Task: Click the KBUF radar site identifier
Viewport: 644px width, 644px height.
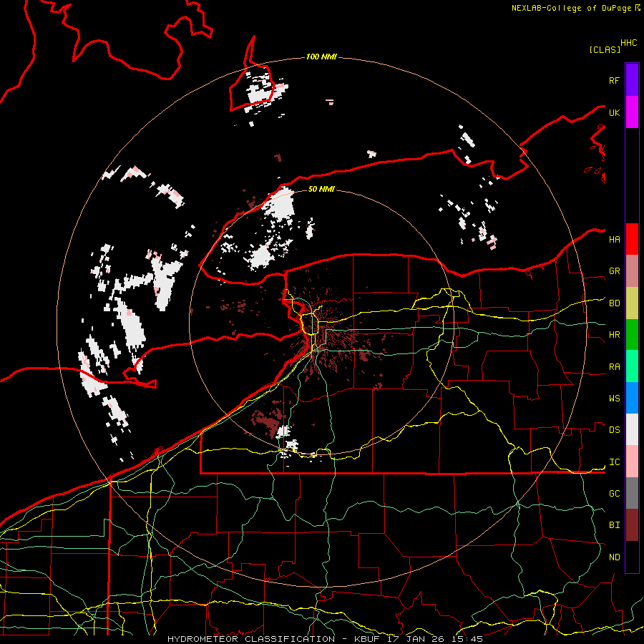Action: [366, 639]
